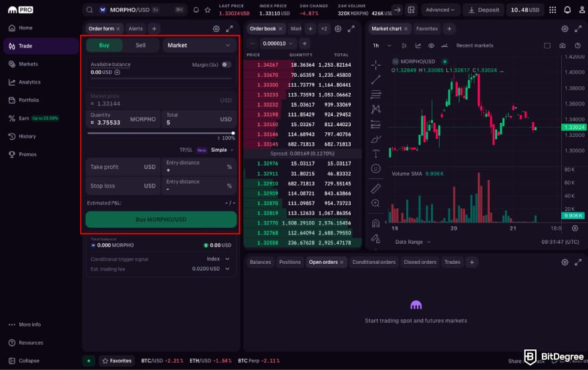Open the Market chart panel settings gear
Viewport: 588px width, 370px height.
pyautogui.click(x=565, y=29)
